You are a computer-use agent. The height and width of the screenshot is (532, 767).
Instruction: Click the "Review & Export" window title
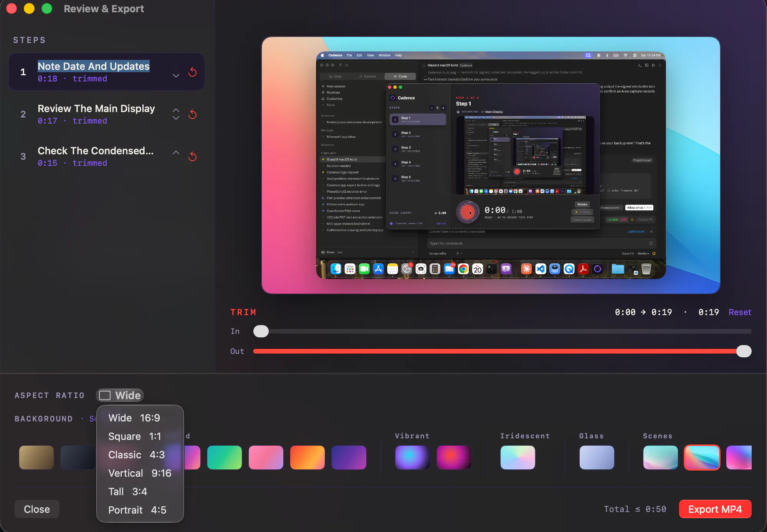point(104,9)
